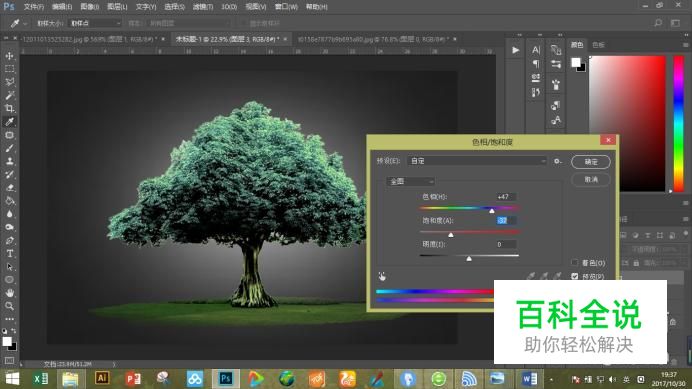Select the Rectangular Marquee tool
692x389 pixels.
(9, 69)
